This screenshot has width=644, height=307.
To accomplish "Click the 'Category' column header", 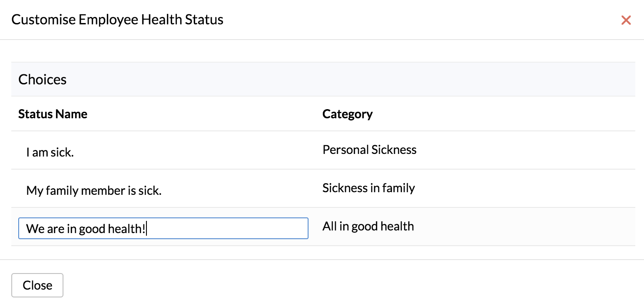I will click(347, 114).
